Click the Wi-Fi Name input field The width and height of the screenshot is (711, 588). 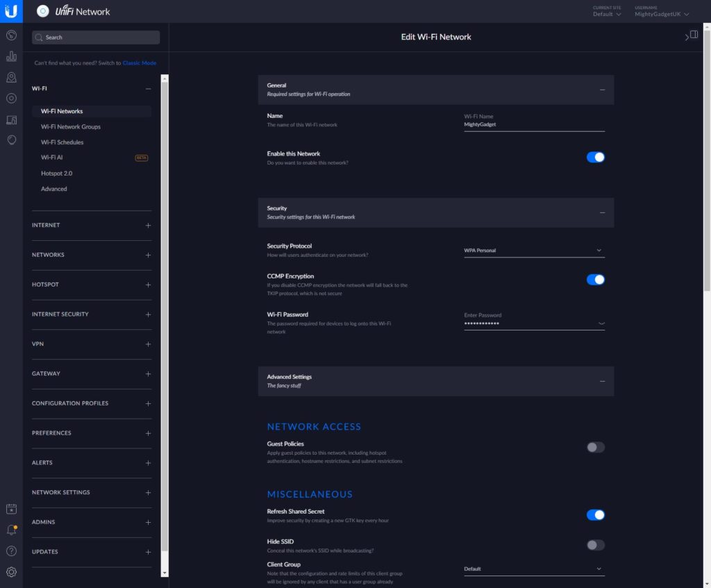point(534,125)
